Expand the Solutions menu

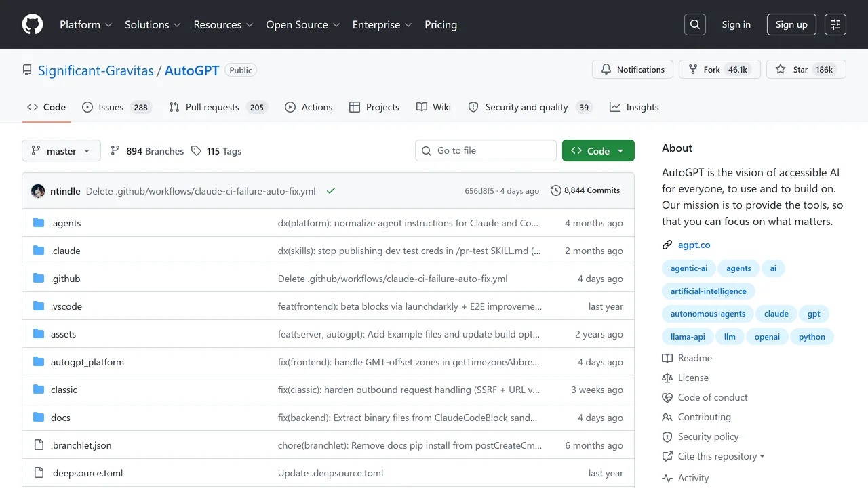[153, 24]
